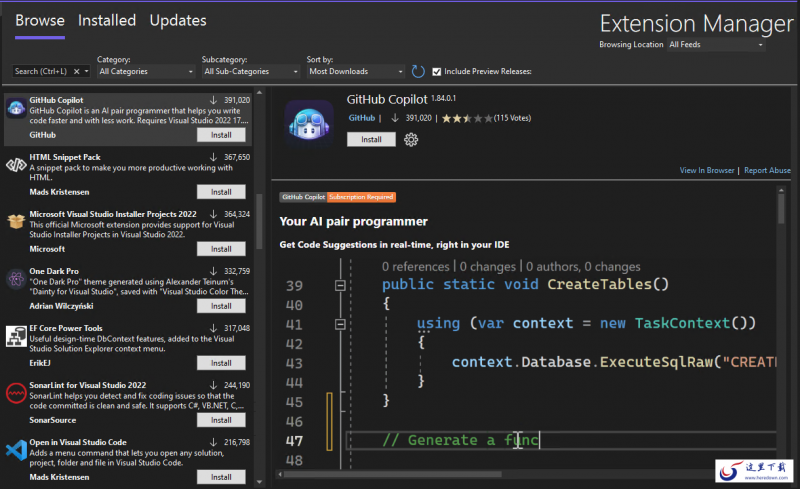The image size is (800, 489).
Task: Click the Subscription Required badge
Action: tap(361, 197)
